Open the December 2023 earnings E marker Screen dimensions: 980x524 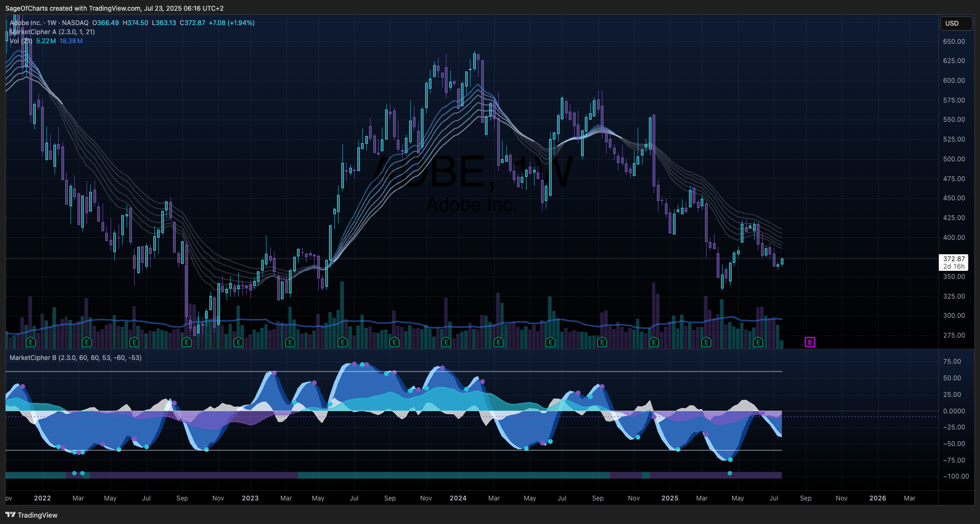(x=446, y=342)
